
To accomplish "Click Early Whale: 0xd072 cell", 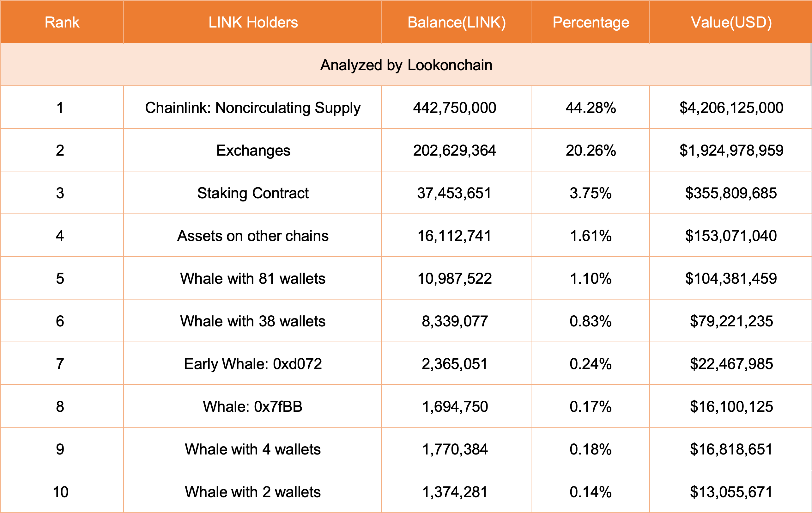I will point(252,364).
